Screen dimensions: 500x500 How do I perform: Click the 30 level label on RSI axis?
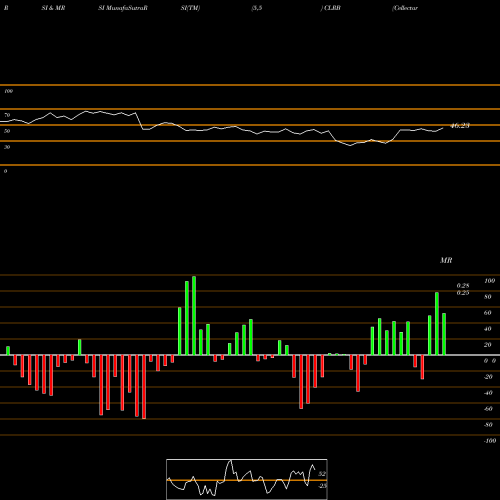[7, 147]
